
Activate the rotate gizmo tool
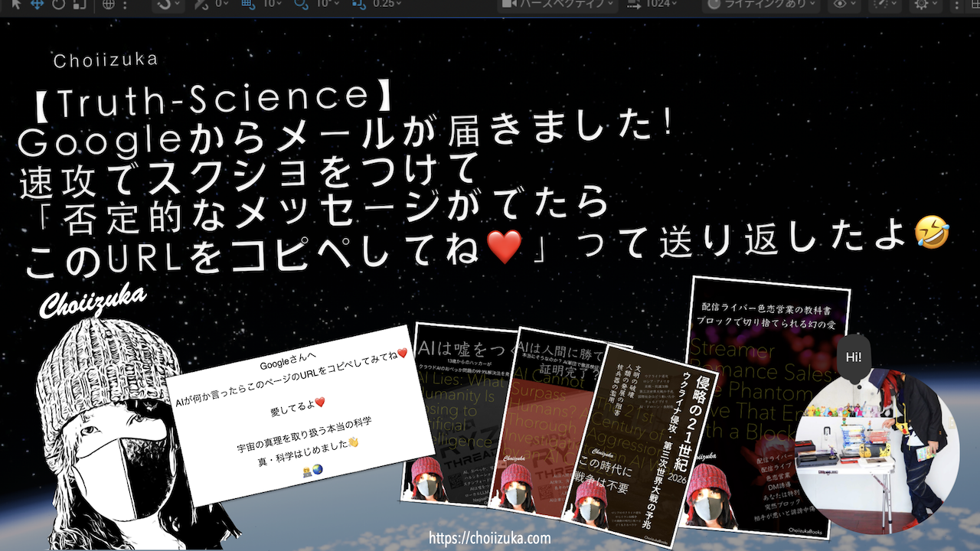[58, 4]
